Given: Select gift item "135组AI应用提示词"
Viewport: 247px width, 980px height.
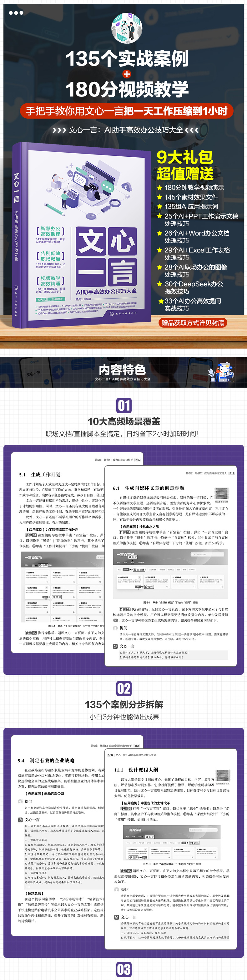Looking at the screenshot, I should [191, 207].
